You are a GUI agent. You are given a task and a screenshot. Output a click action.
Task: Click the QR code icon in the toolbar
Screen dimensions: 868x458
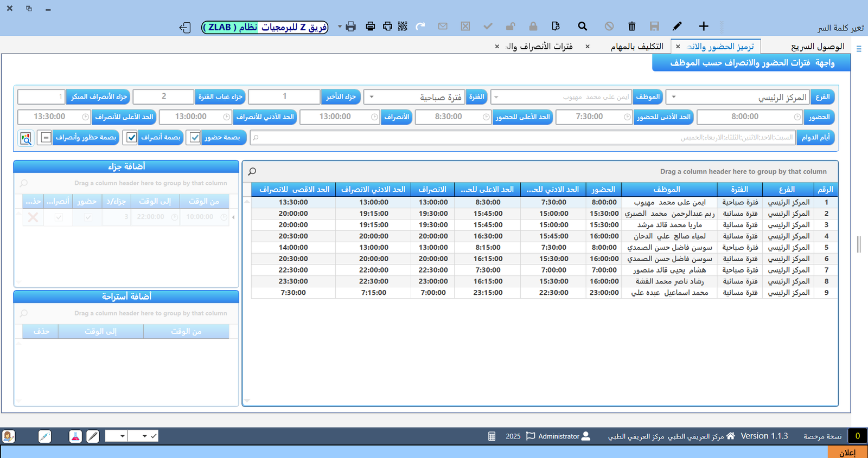pyautogui.click(x=403, y=26)
